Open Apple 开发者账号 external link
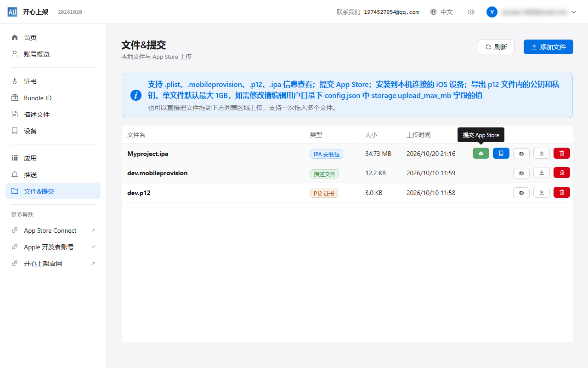Viewport: 588px width, 368px height. click(x=53, y=247)
